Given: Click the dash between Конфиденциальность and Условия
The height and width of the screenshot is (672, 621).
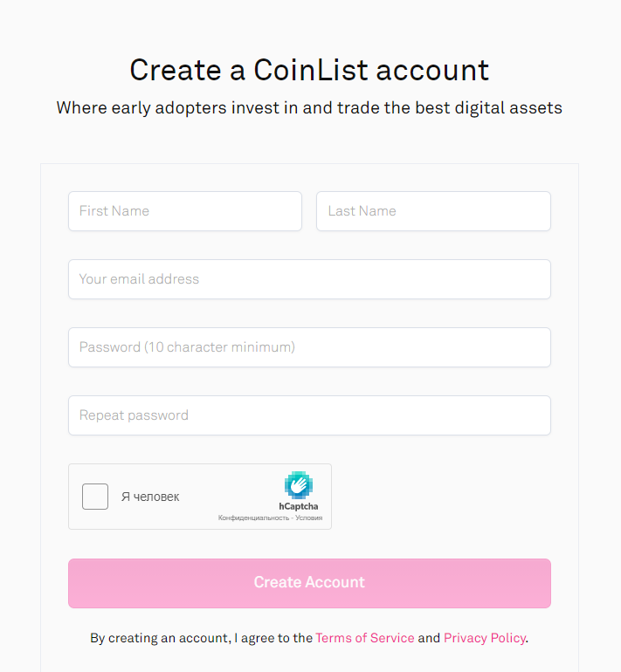Looking at the screenshot, I should (293, 518).
